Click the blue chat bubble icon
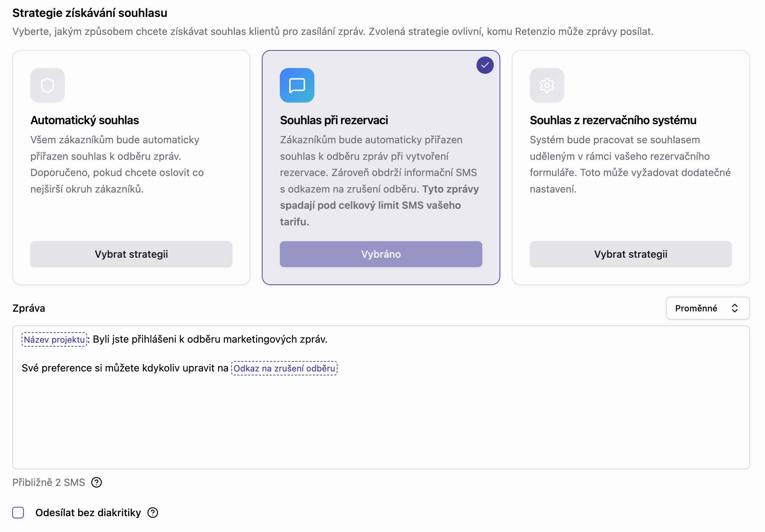The image size is (765, 532). coord(297,85)
